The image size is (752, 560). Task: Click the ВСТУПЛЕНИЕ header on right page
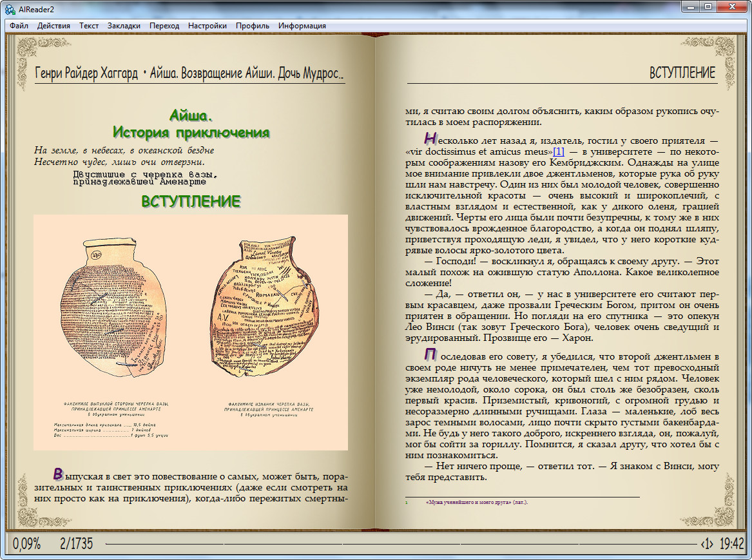click(682, 73)
